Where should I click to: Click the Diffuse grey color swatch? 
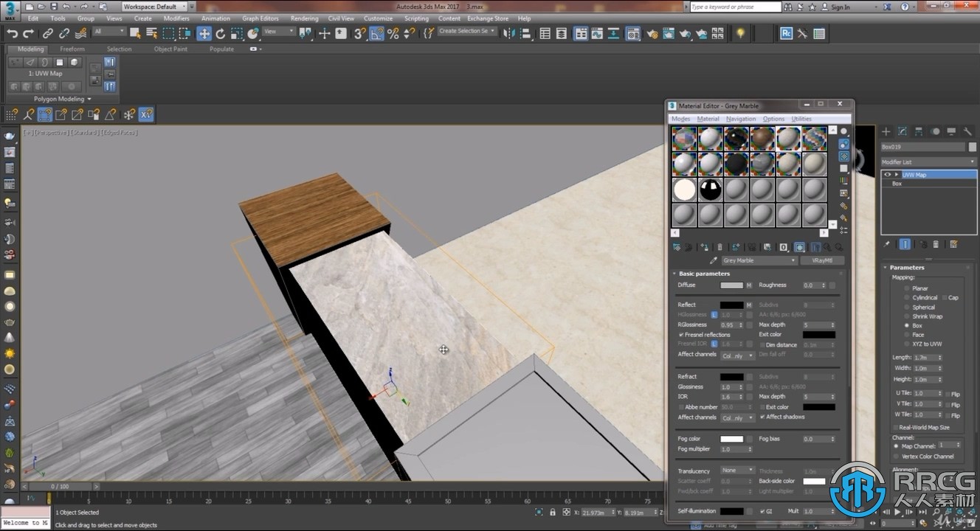pyautogui.click(x=731, y=285)
